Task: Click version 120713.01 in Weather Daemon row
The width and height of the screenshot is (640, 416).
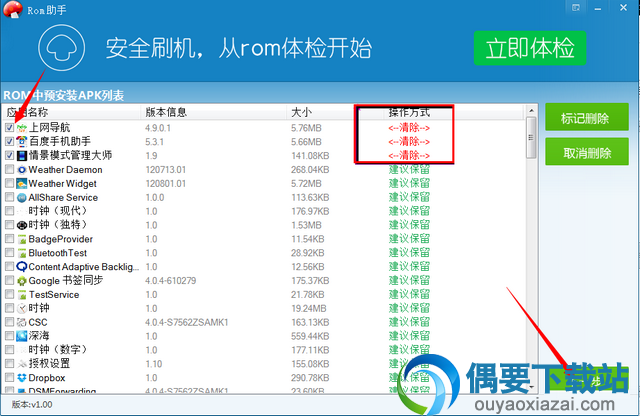Action: [166, 170]
